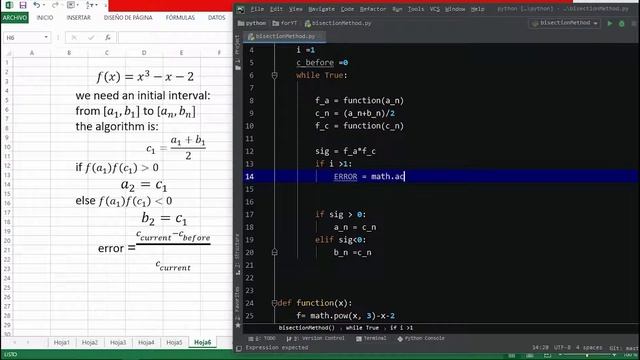The height and width of the screenshot is (360, 640).
Task: Click the python breadcrumb folder
Action: tap(252, 23)
